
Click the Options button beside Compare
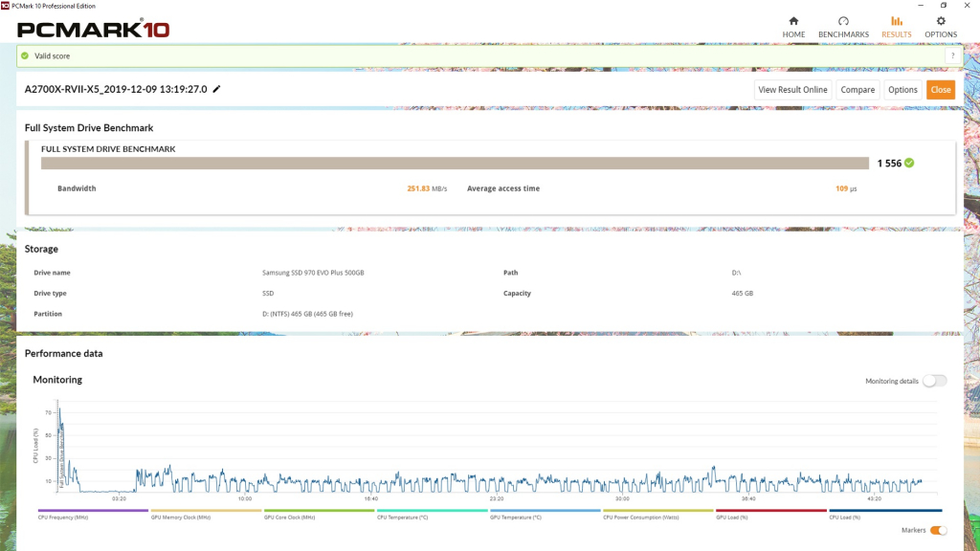click(902, 90)
